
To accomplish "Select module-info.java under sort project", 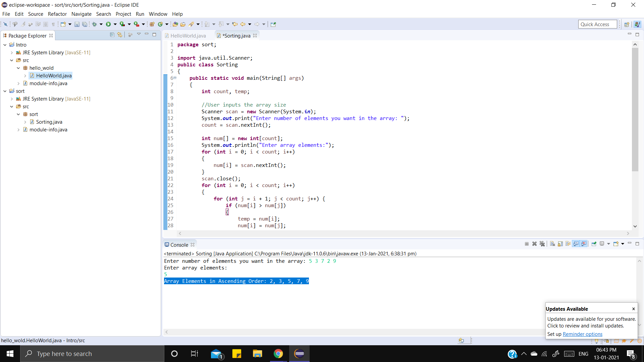I will click(48, 130).
